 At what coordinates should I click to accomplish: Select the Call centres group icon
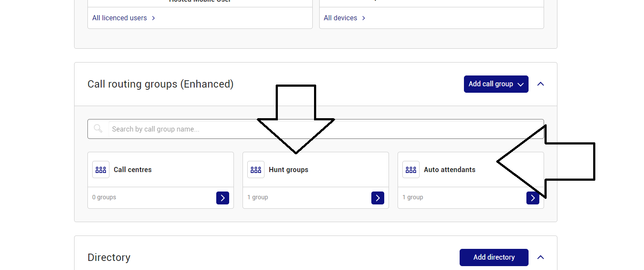tap(100, 170)
